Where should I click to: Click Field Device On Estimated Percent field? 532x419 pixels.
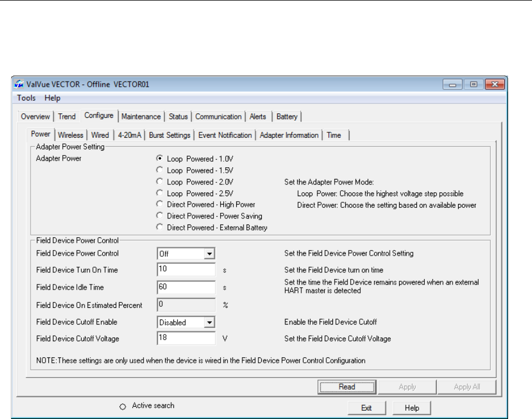[186, 305]
